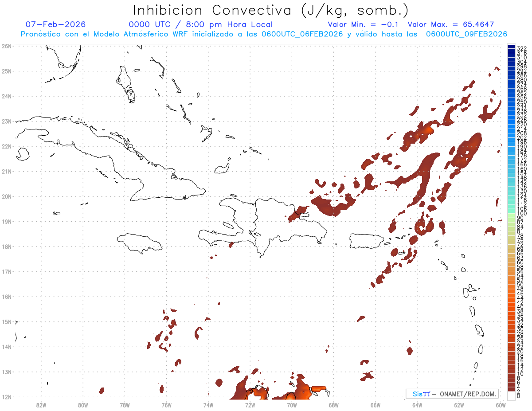Click the colorbar value '0'
532x411 pixels.
(x=519, y=396)
